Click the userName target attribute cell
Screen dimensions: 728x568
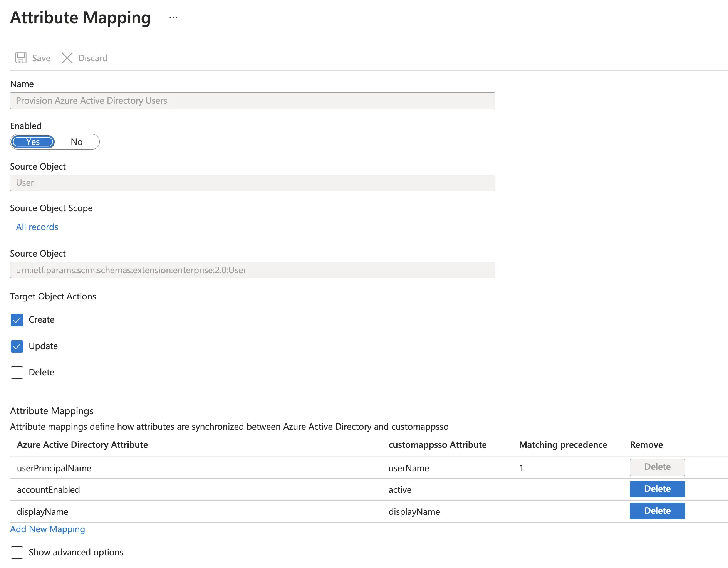point(409,468)
